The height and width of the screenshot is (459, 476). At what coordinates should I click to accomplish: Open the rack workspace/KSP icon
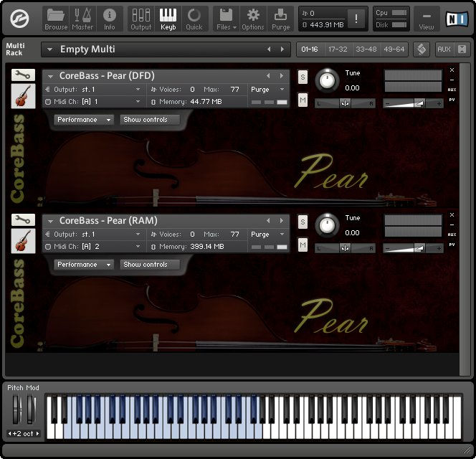[422, 49]
